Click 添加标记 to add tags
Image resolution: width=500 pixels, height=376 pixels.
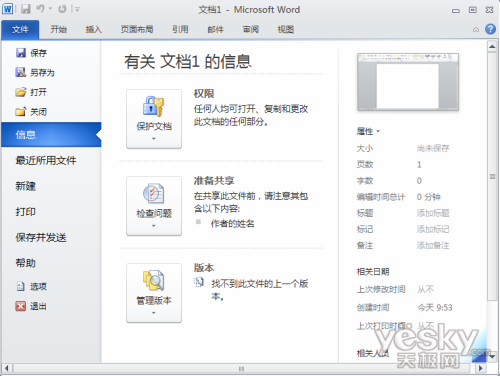pyautogui.click(x=433, y=229)
